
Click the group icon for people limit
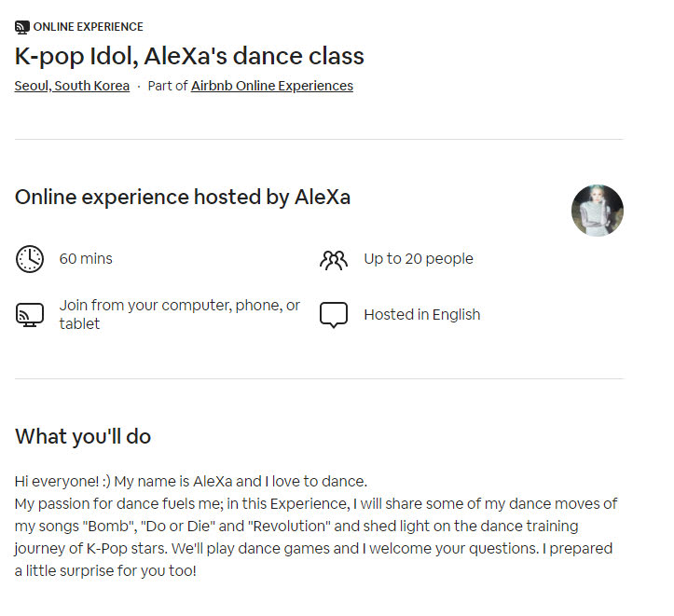click(333, 259)
